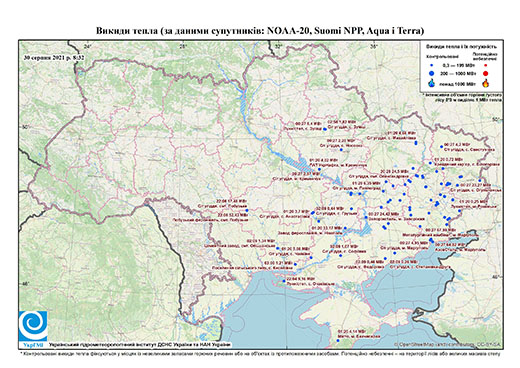Viewport: 520px width, 368px height.
Task: Select the large blue circle in legend
Action: 432,73
